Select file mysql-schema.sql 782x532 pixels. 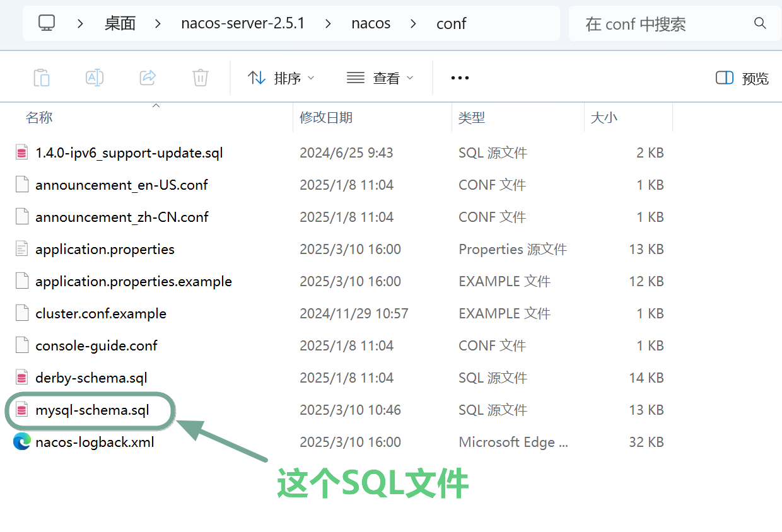(x=92, y=410)
